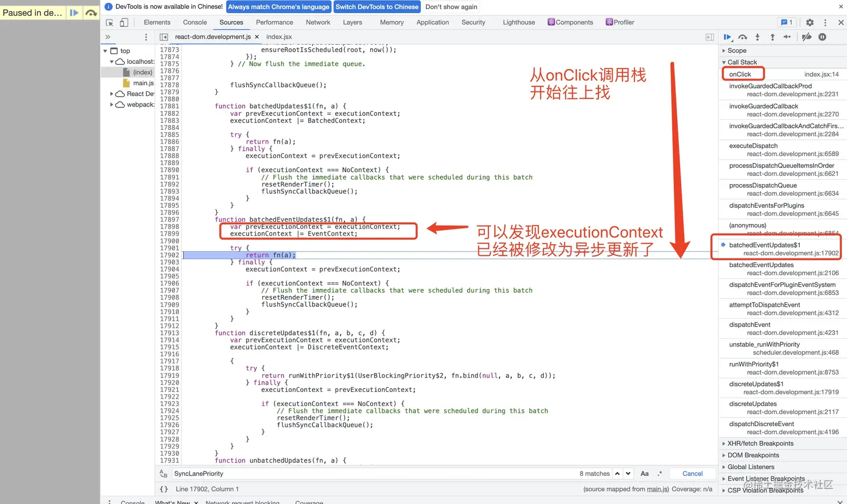Step out of current function
847x504 pixels.
point(772,37)
